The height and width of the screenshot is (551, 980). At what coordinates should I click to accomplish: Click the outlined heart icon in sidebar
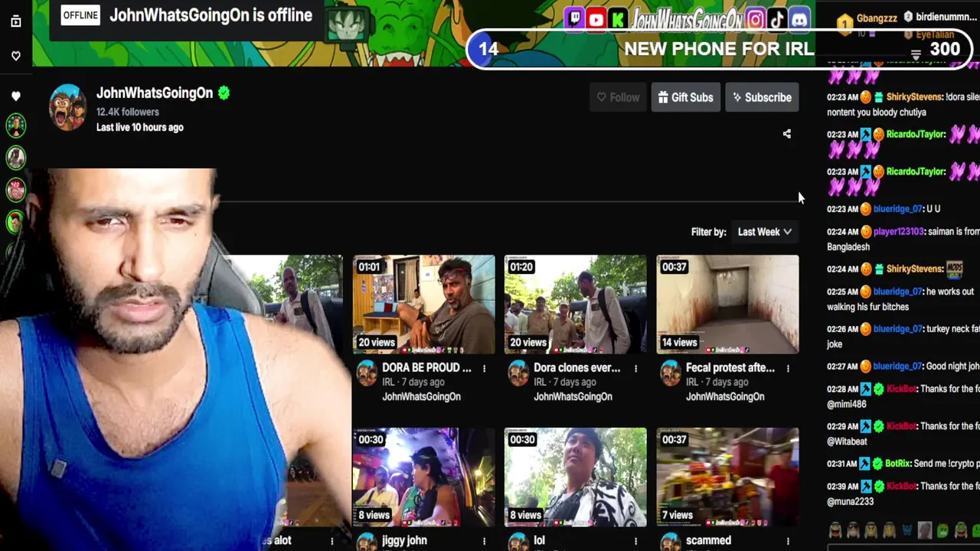(x=15, y=56)
